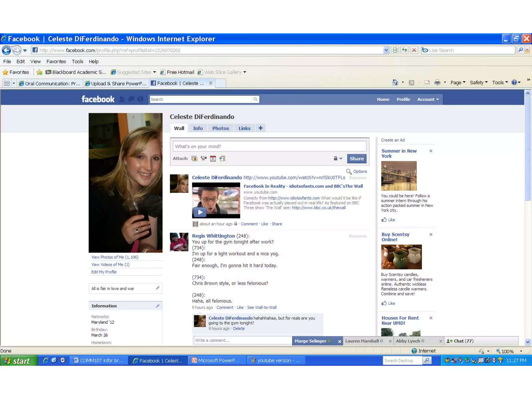This screenshot has height=399, width=532.
Task: Click the attach link icon
Action: click(x=222, y=158)
